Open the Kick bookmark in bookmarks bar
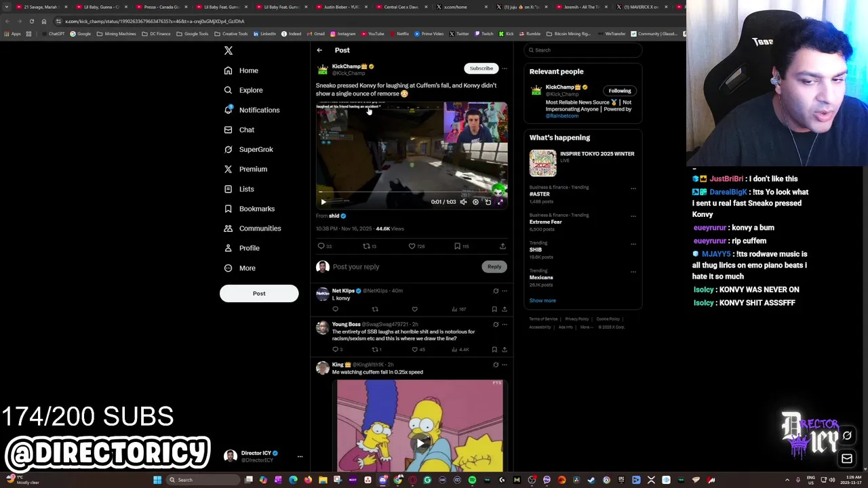This screenshot has height=488, width=868. pyautogui.click(x=506, y=34)
